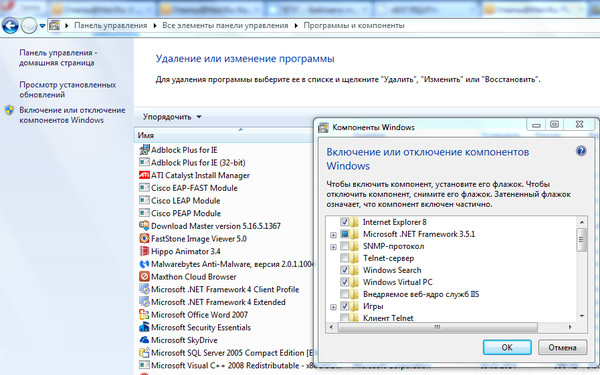Click the blue help question mark icon

tap(581, 151)
